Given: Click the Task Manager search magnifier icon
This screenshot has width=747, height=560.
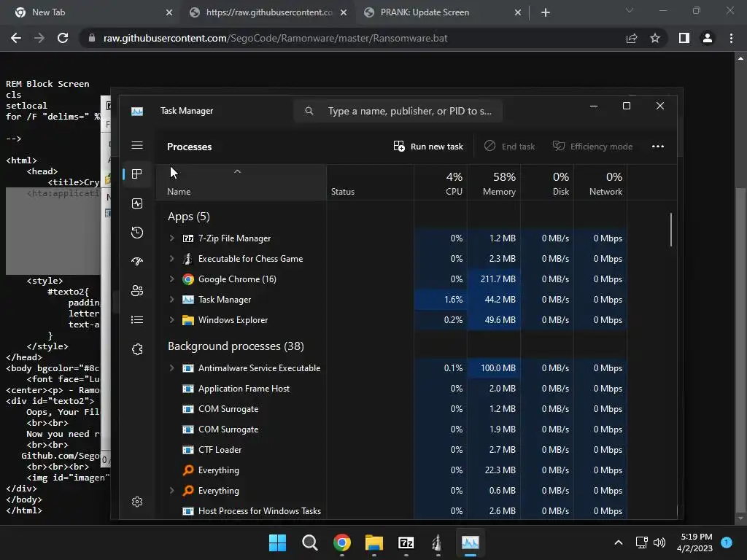Looking at the screenshot, I should (x=309, y=111).
